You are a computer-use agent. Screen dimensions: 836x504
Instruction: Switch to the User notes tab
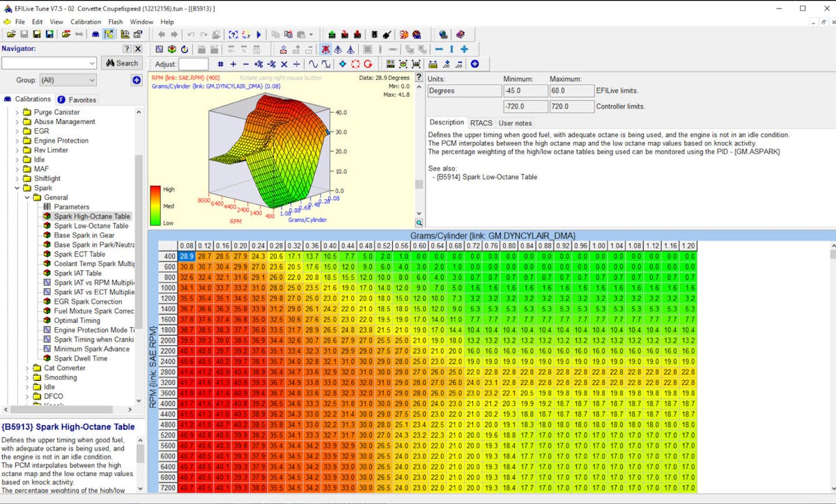pyautogui.click(x=516, y=123)
